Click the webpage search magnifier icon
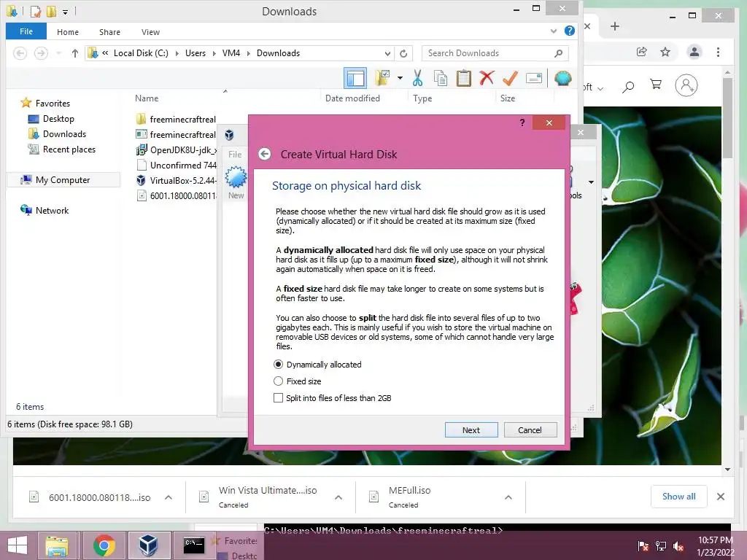This screenshot has height=560, width=747. click(628, 86)
